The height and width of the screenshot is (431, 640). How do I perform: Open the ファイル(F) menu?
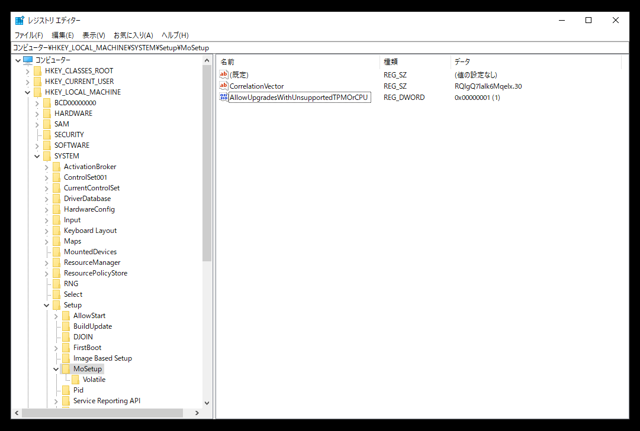coord(29,35)
